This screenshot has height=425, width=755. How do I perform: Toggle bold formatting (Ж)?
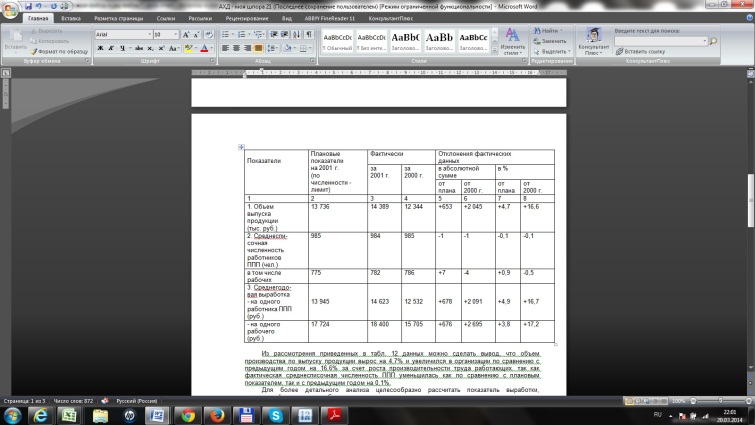click(101, 48)
